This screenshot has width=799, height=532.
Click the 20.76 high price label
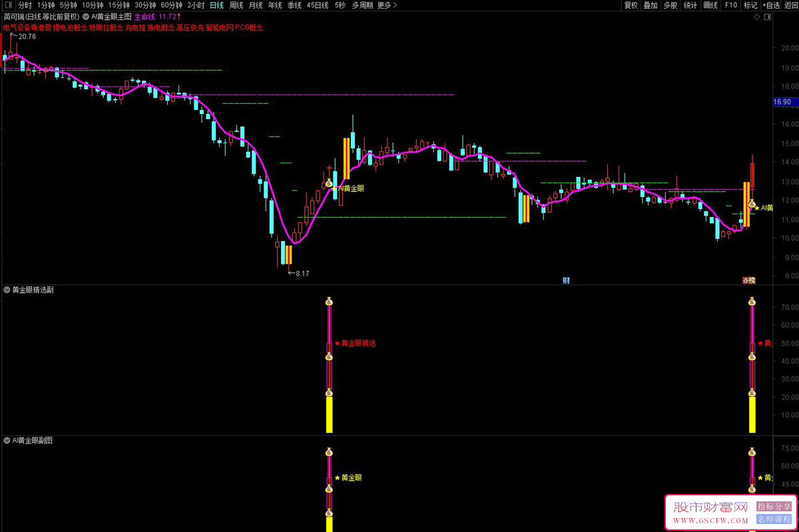(x=27, y=37)
